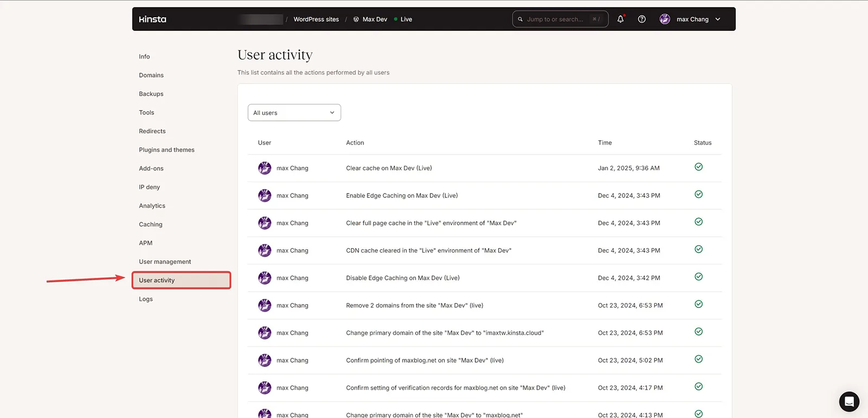Click 'Enable Edge Caching on Max Dev (Live)'
The width and height of the screenshot is (868, 418).
coord(402,196)
